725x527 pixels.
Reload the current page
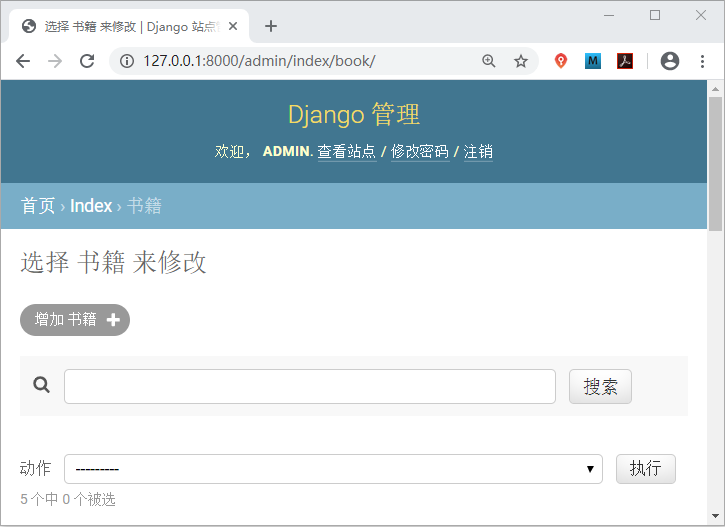click(x=87, y=61)
